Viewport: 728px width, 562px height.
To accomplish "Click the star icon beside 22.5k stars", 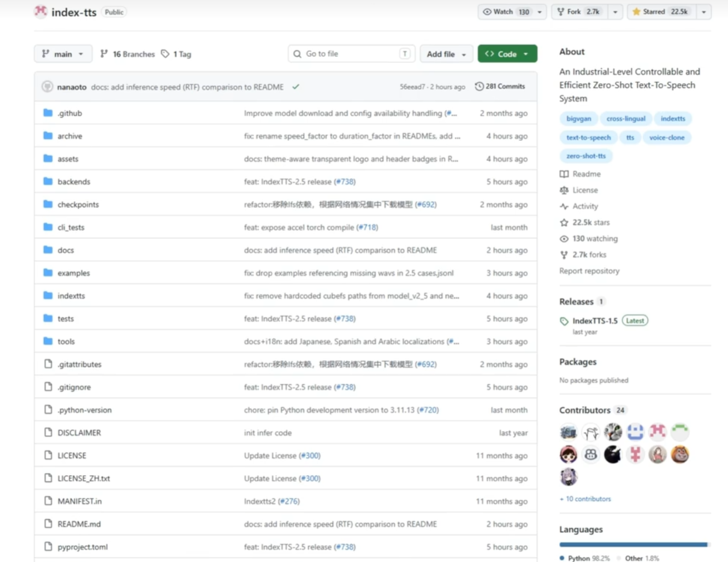I will click(564, 223).
